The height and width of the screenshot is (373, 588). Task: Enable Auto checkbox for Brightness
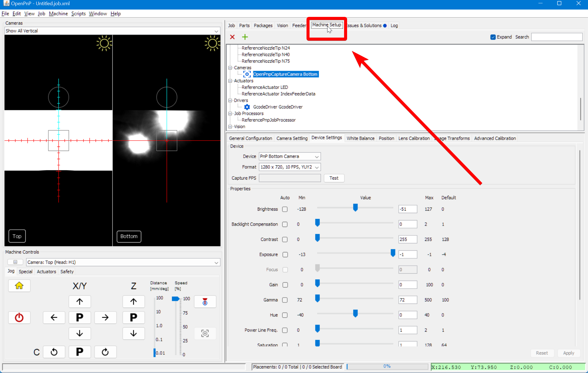[x=285, y=209]
